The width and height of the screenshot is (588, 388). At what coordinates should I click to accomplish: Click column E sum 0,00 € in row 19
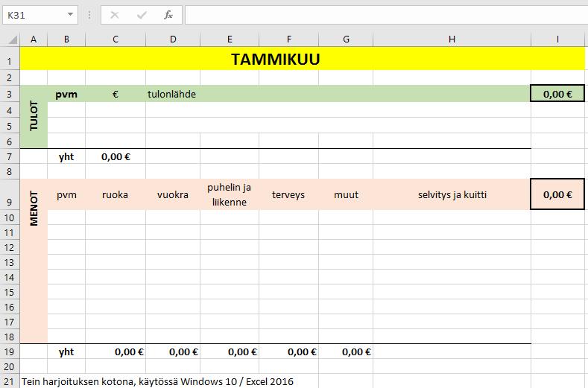[x=230, y=352]
